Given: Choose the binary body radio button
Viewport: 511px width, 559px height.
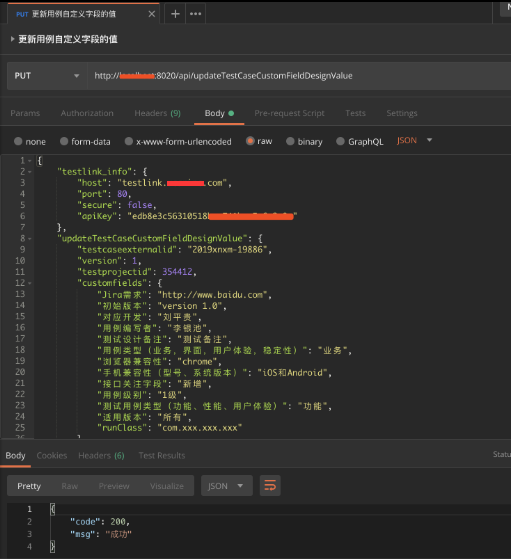Looking at the screenshot, I should [x=290, y=141].
